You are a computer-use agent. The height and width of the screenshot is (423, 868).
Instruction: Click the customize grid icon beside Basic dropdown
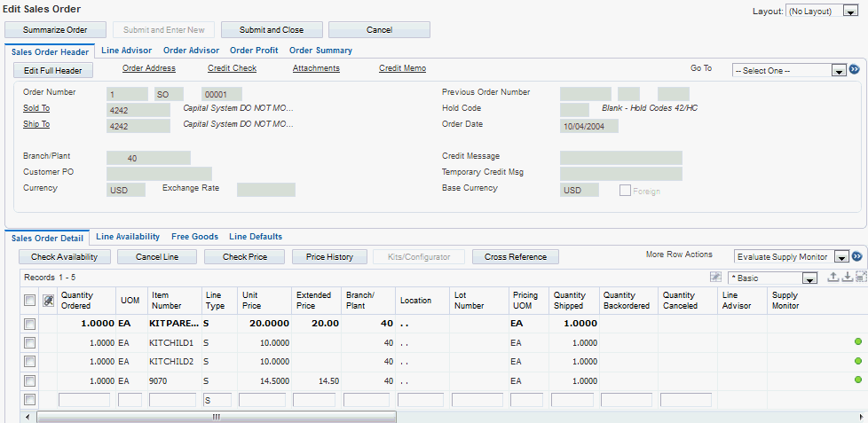tap(715, 278)
